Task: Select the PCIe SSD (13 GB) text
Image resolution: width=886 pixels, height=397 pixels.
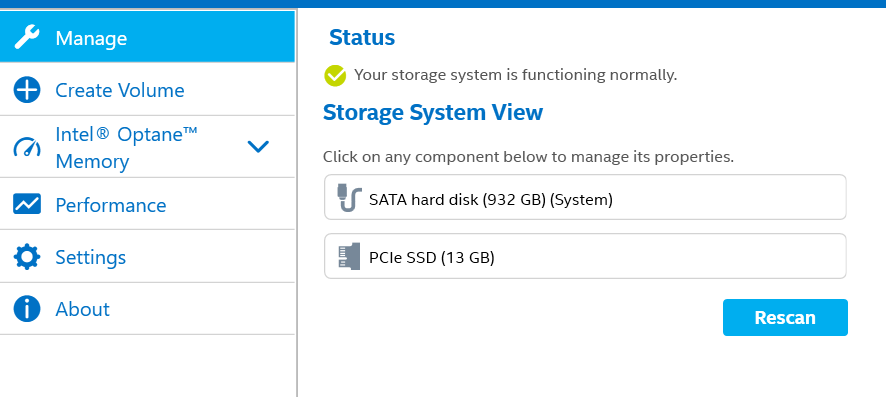Action: click(432, 258)
